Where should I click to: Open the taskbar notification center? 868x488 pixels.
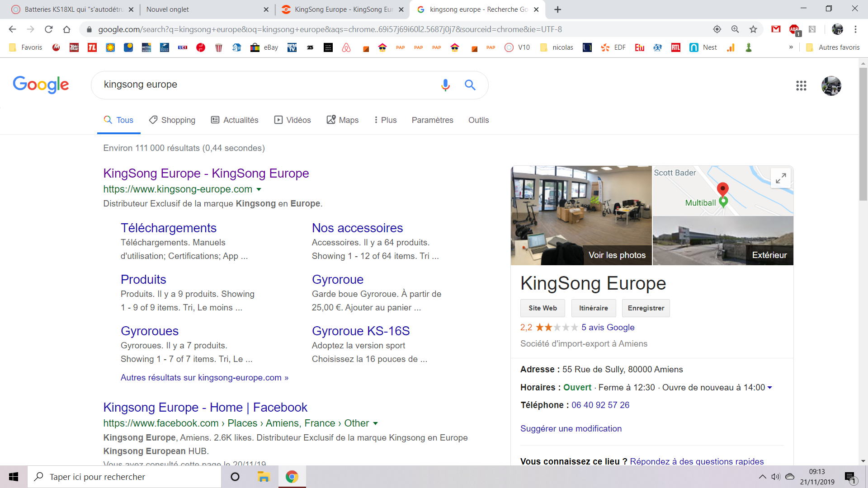[851, 477]
